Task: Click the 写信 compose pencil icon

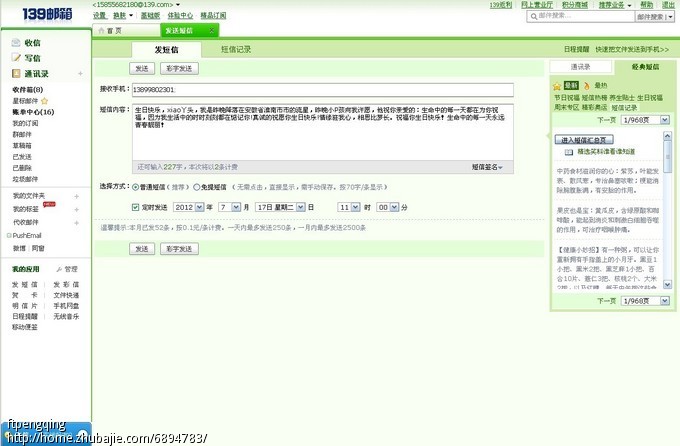Action: click(16, 58)
